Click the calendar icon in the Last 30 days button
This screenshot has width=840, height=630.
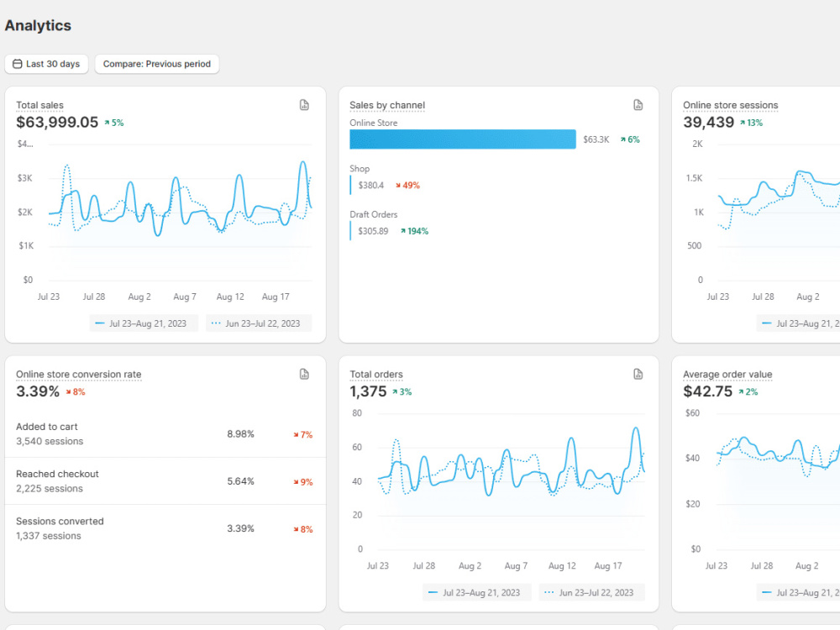[17, 64]
